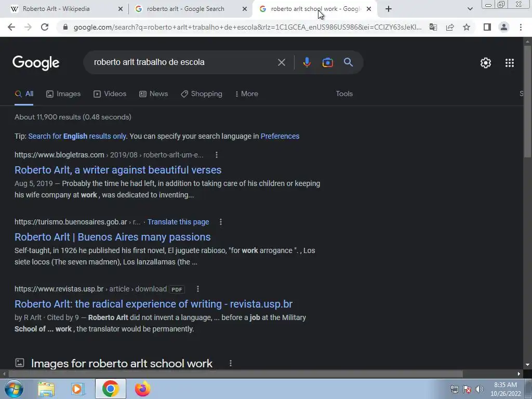
Task: Open the Google apps grid
Action: pos(510,63)
